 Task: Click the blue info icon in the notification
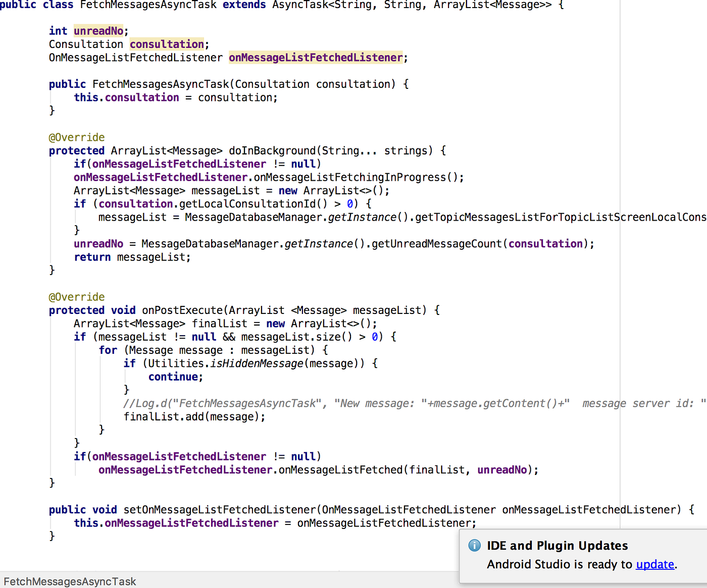474,546
